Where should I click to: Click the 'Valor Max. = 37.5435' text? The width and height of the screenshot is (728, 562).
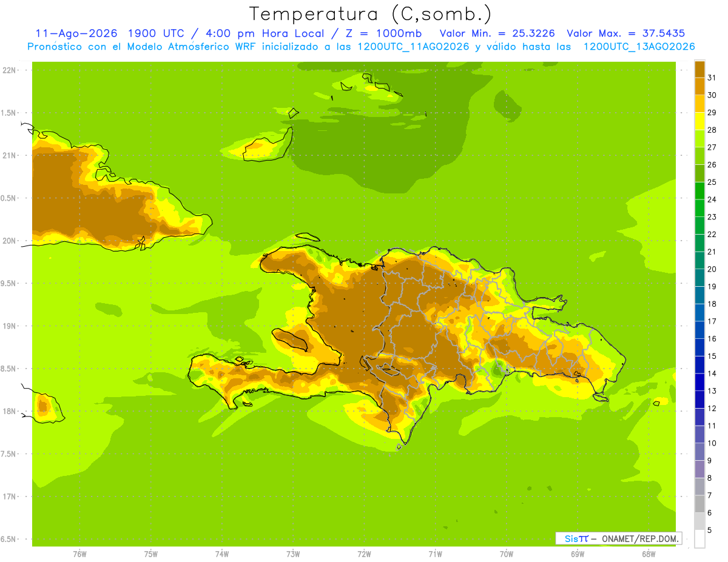625,33
